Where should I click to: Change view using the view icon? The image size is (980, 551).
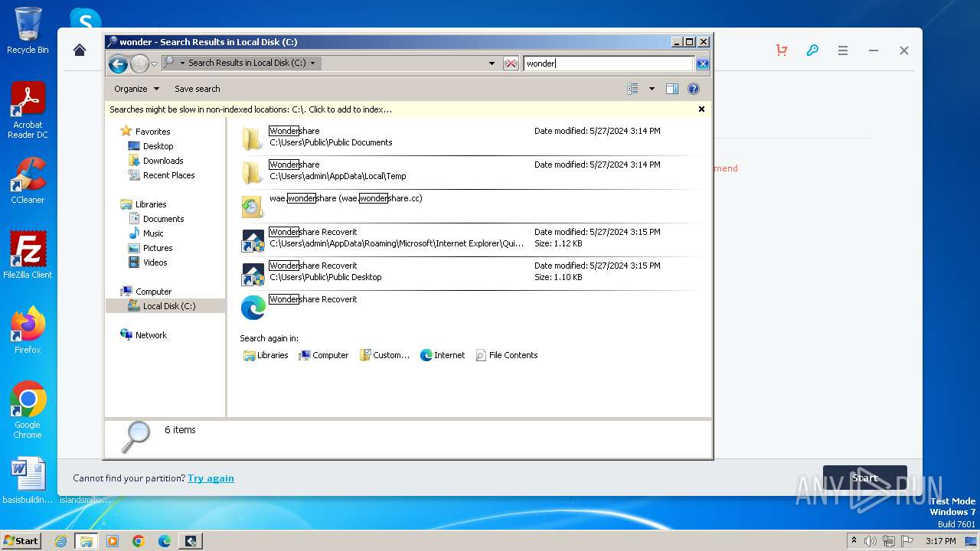click(x=633, y=89)
